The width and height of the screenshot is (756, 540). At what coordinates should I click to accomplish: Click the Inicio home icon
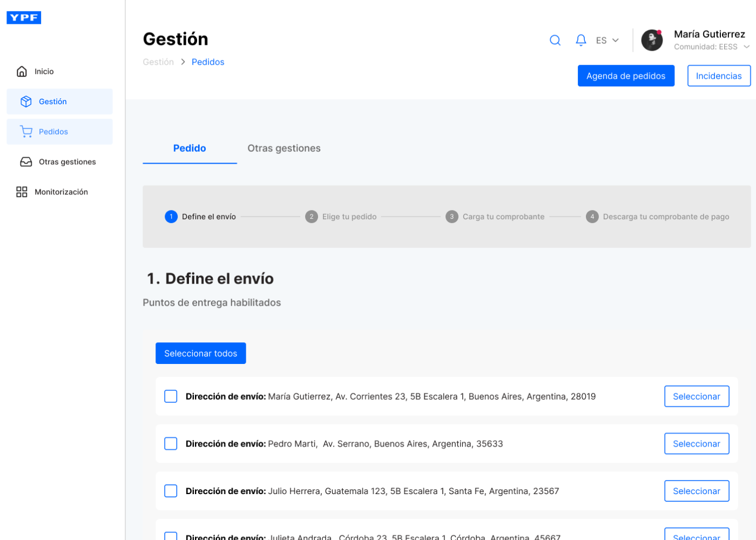click(22, 71)
